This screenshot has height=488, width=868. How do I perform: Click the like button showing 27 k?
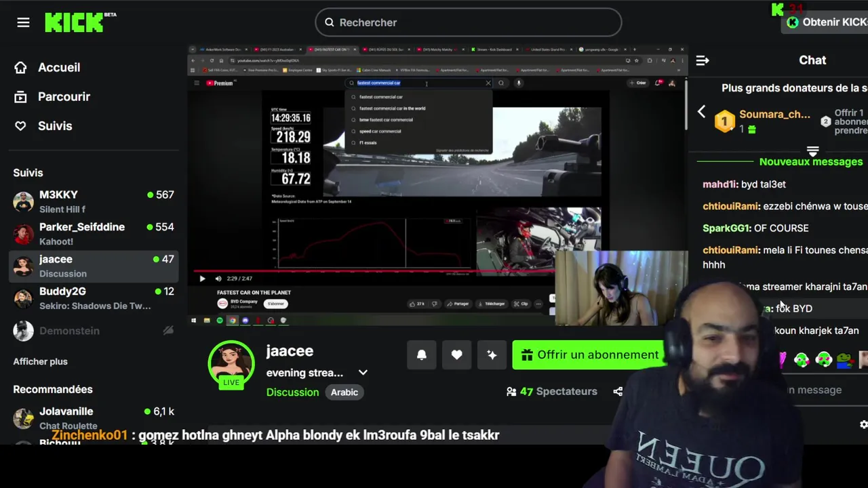pos(417,304)
